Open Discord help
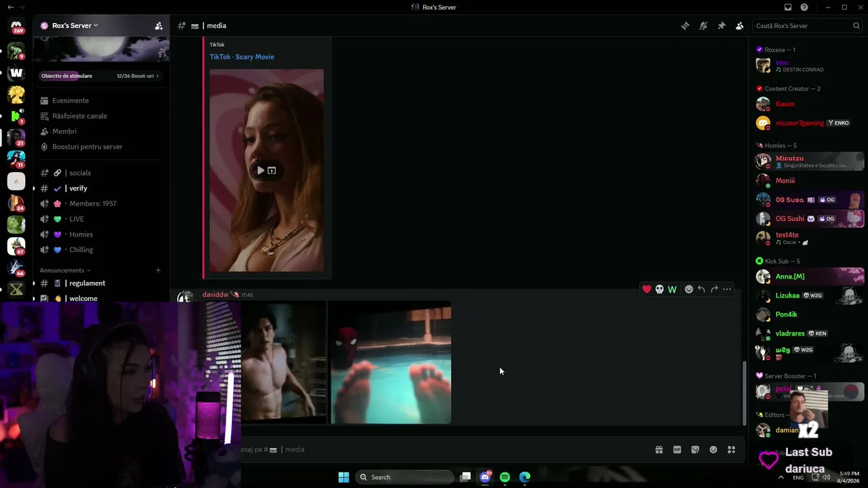 [x=804, y=7]
